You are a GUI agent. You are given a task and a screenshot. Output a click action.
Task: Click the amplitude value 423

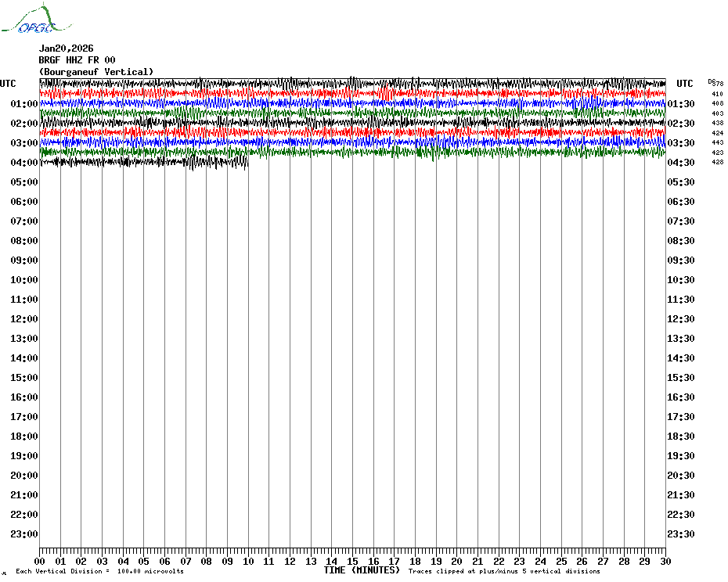tap(717, 153)
